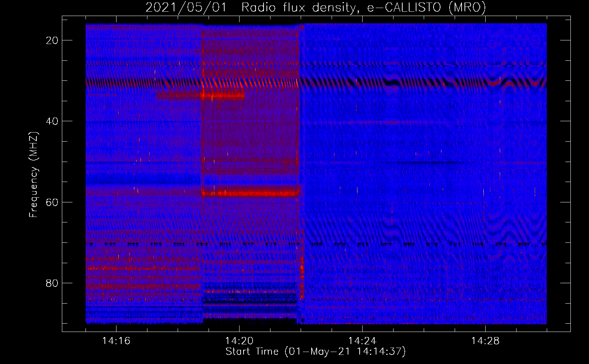Screen dimensions: 589x364
Task: Click the plot title '2021/05/01 Radio flux density'
Action: [x=316, y=8]
